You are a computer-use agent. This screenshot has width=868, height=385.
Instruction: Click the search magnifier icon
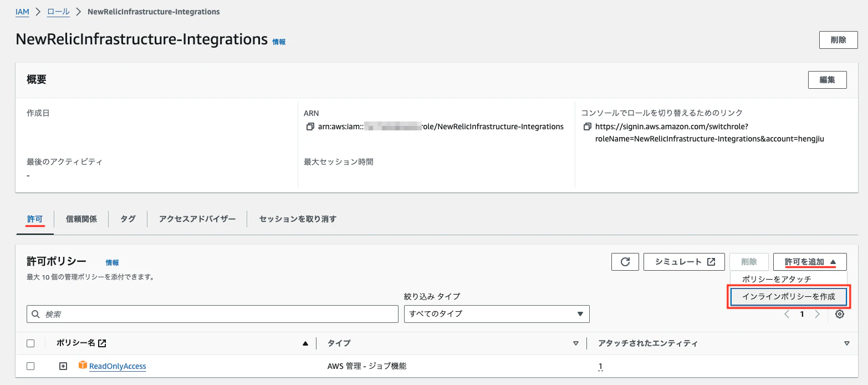point(36,314)
